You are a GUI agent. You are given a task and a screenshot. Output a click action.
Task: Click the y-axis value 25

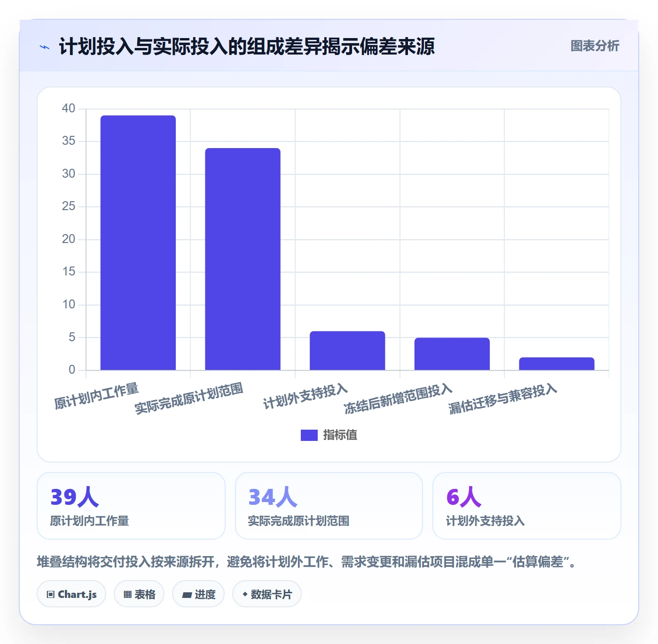69,206
